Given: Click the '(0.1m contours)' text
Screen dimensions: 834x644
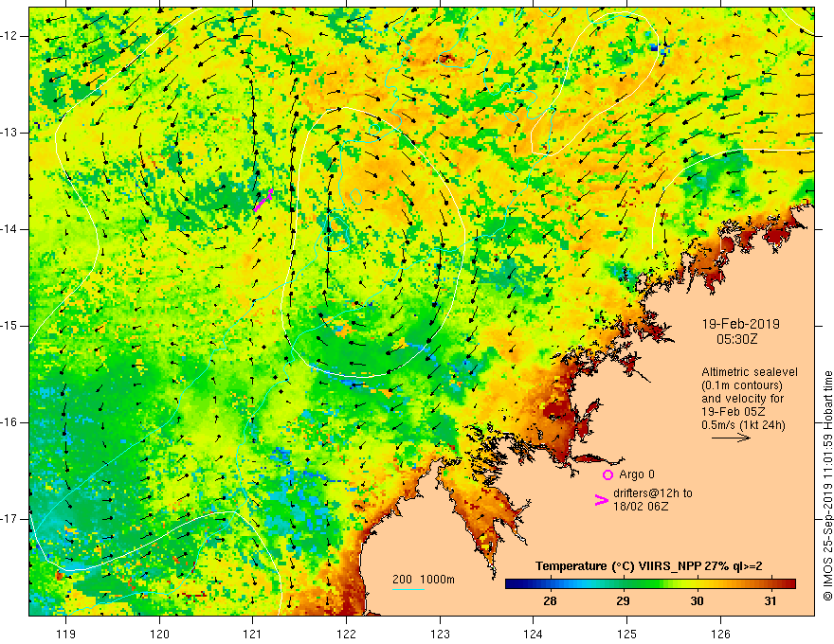Looking at the screenshot, I should [742, 385].
